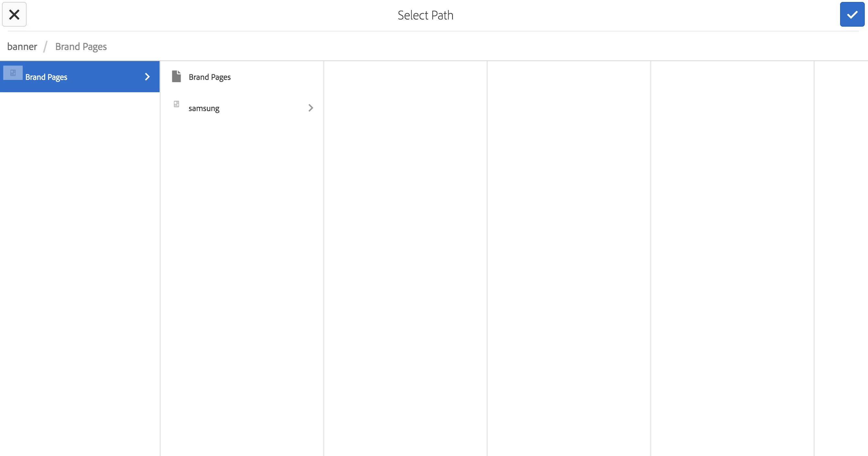
Task: Click Brand Pages label in first column
Action: [46, 77]
